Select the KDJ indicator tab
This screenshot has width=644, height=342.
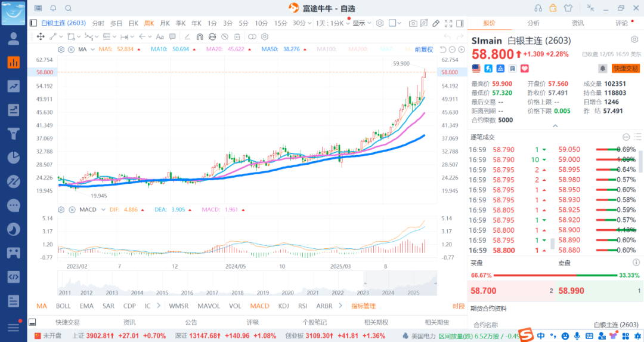click(x=284, y=306)
